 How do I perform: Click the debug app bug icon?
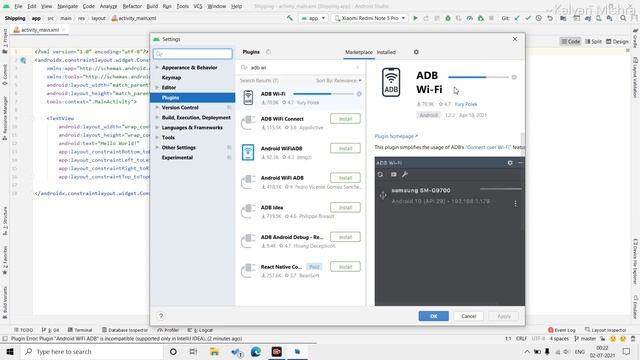point(448,18)
